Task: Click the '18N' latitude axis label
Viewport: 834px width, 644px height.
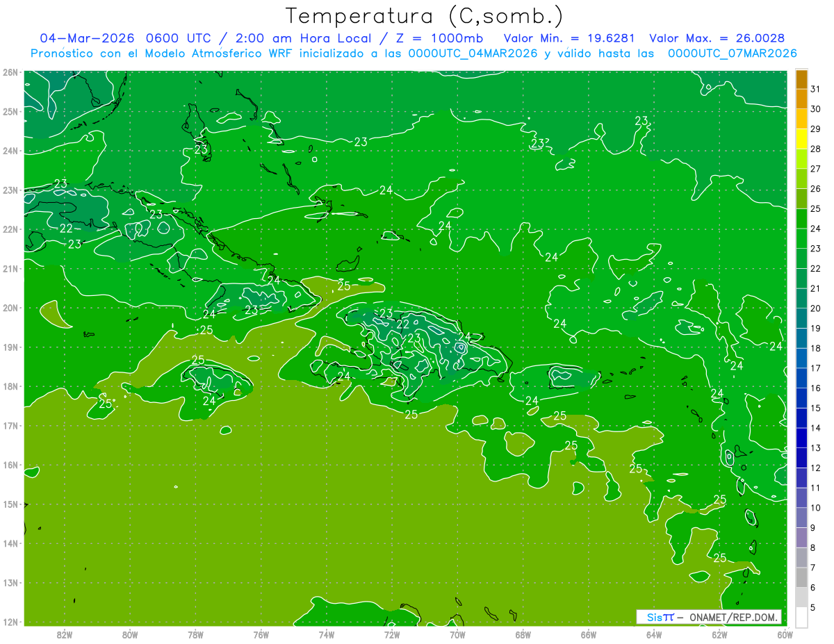Action: point(10,386)
